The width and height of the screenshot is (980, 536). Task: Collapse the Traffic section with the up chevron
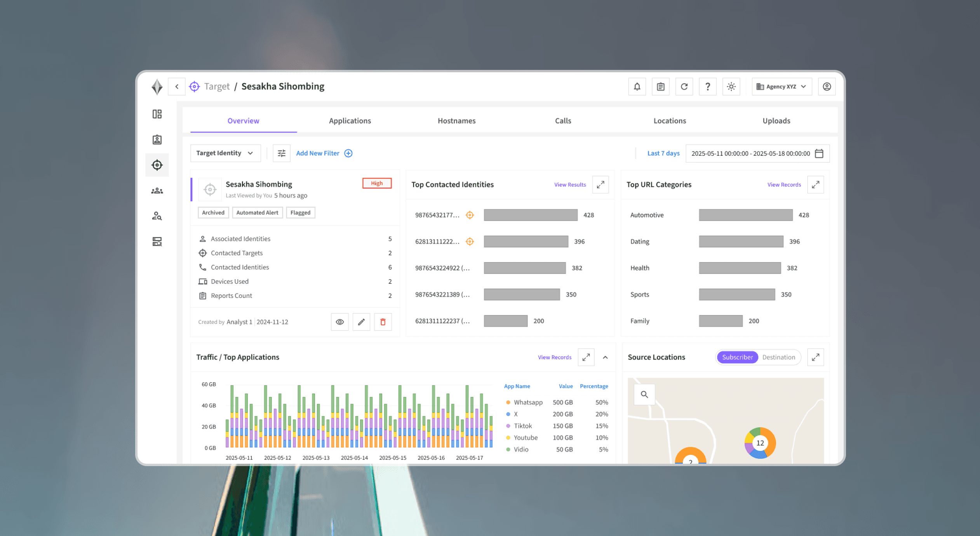point(605,357)
